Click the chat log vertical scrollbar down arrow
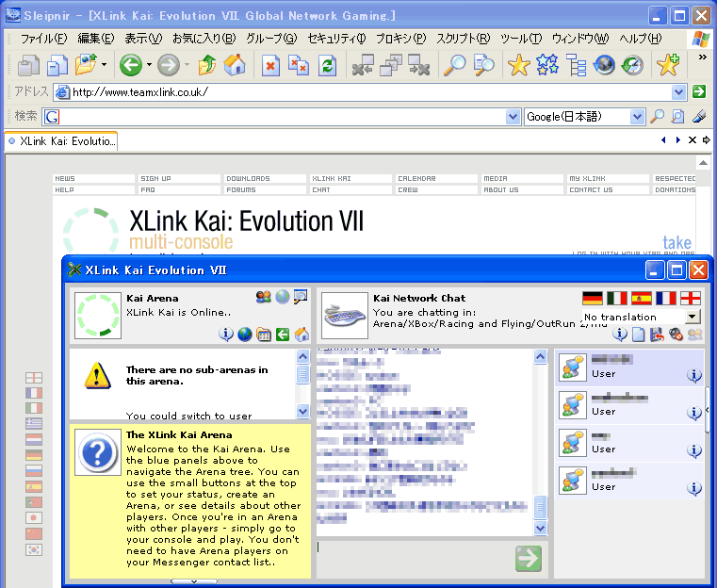Screen dimensions: 717x588 [541, 529]
